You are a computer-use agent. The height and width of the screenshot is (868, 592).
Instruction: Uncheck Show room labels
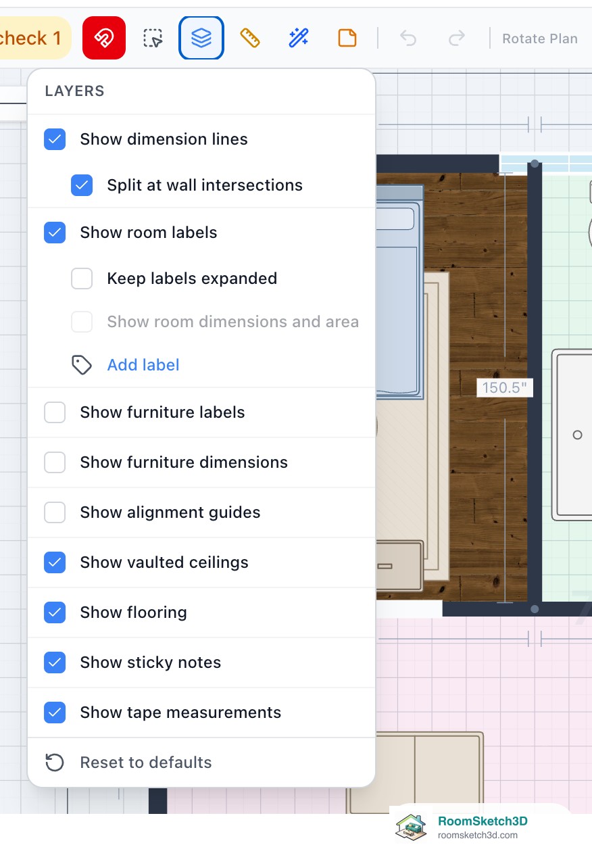point(55,233)
